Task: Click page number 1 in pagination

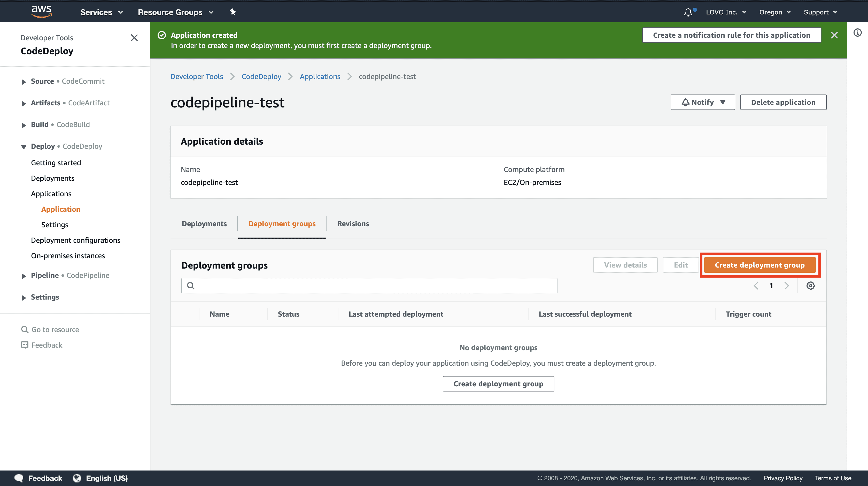Action: (x=771, y=286)
